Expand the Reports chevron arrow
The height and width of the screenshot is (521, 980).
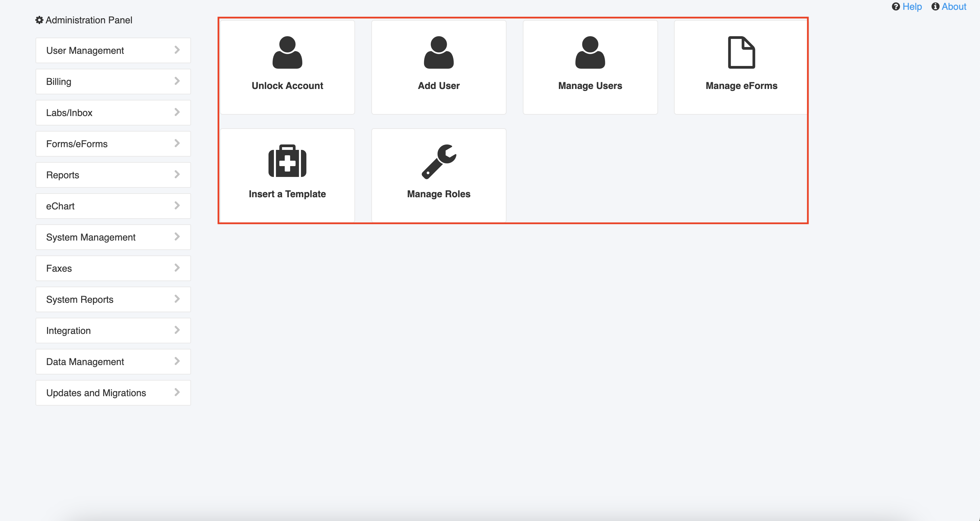pos(177,174)
